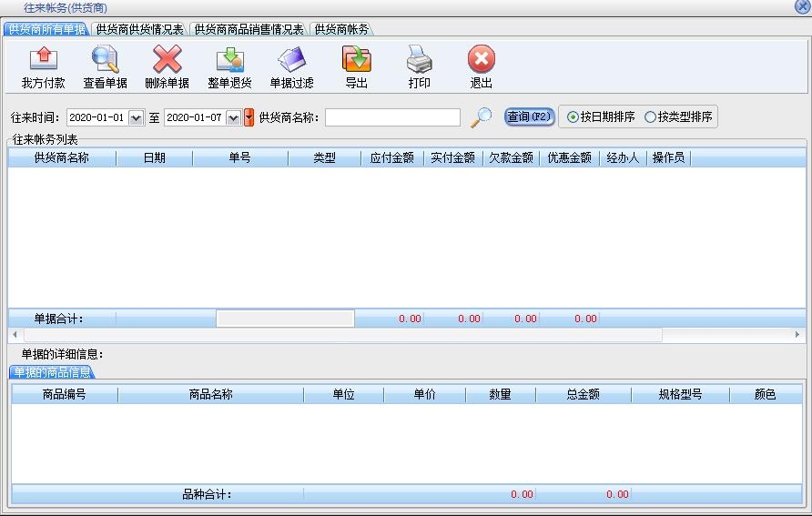Click the 单位 column header
This screenshot has height=516, width=812.
click(344, 394)
